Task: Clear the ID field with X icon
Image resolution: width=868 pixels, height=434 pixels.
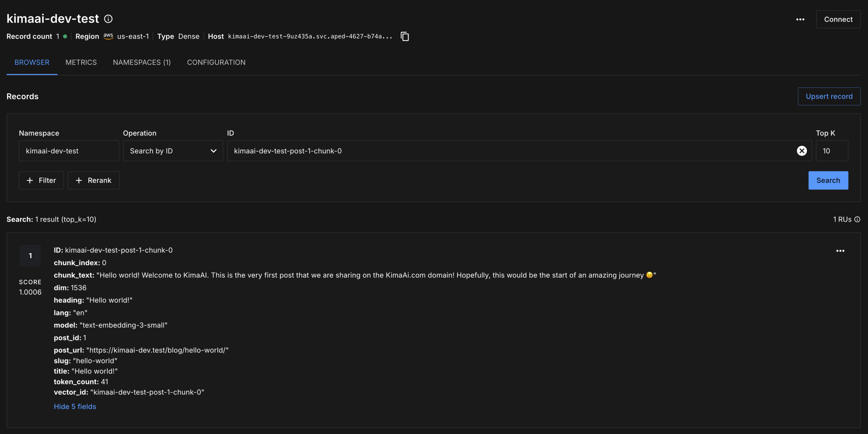Action: pos(802,151)
